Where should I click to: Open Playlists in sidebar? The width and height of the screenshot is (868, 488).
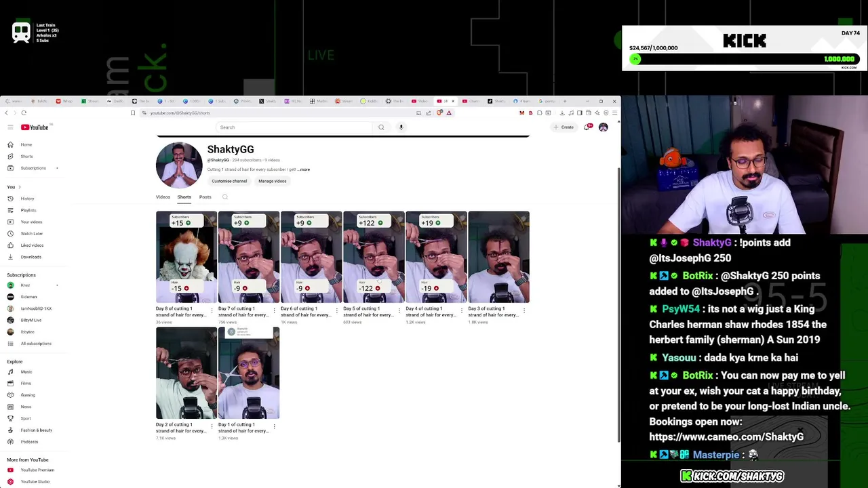pyautogui.click(x=28, y=210)
